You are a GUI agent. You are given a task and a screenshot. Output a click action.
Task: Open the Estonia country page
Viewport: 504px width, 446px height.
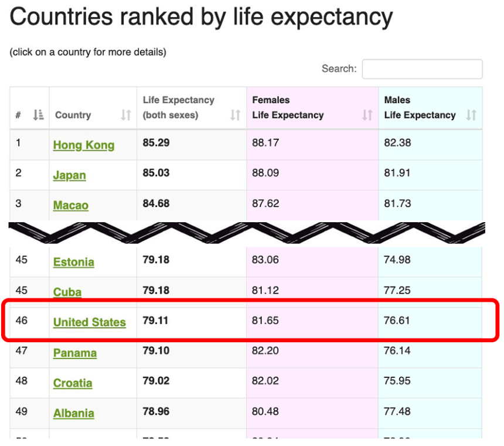(x=73, y=262)
